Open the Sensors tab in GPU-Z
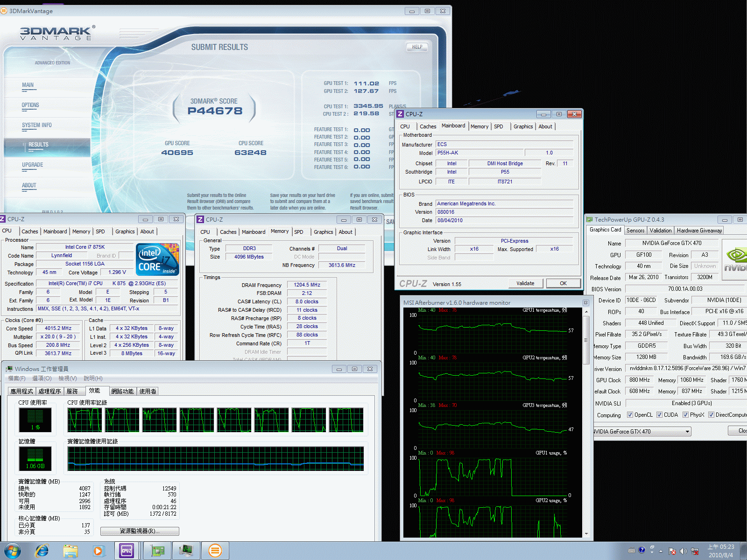This screenshot has width=747, height=560. [x=635, y=231]
